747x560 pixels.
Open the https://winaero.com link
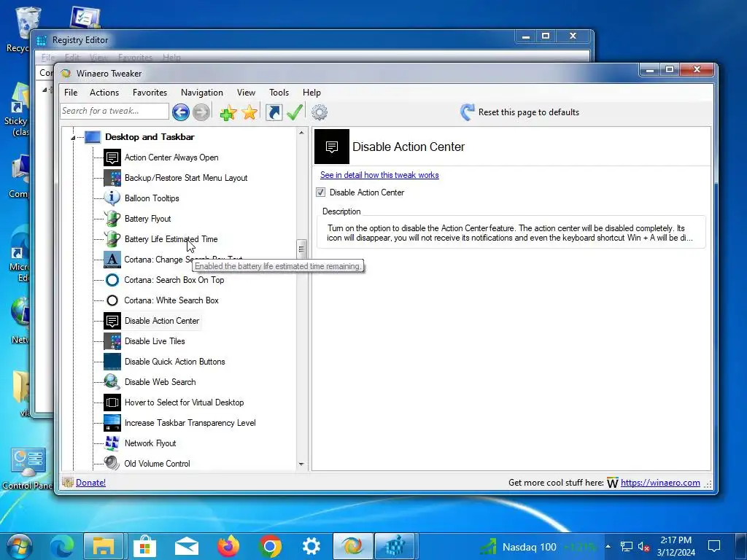point(660,483)
